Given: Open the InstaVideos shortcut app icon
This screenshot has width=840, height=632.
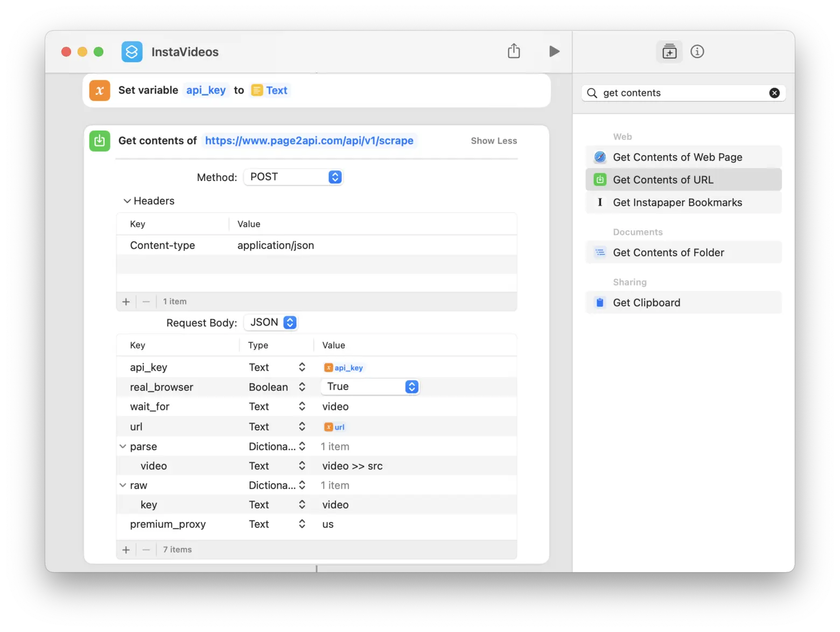Looking at the screenshot, I should 132,52.
